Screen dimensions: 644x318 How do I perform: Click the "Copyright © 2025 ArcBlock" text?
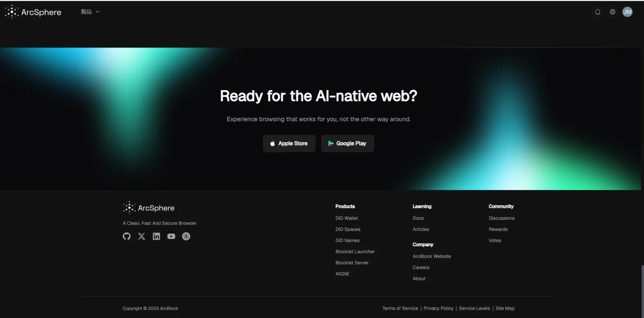(x=150, y=308)
